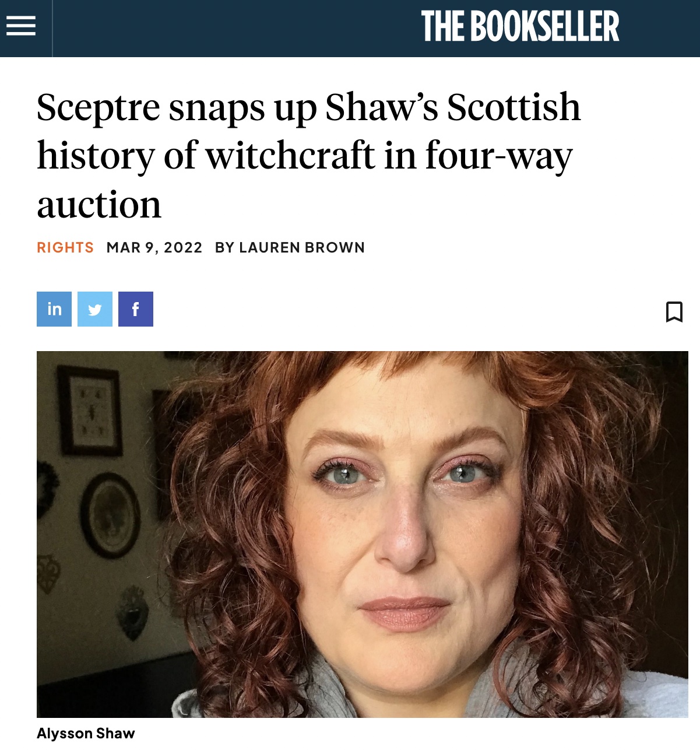Click the Mar 9, 2022 publication date

point(154,248)
